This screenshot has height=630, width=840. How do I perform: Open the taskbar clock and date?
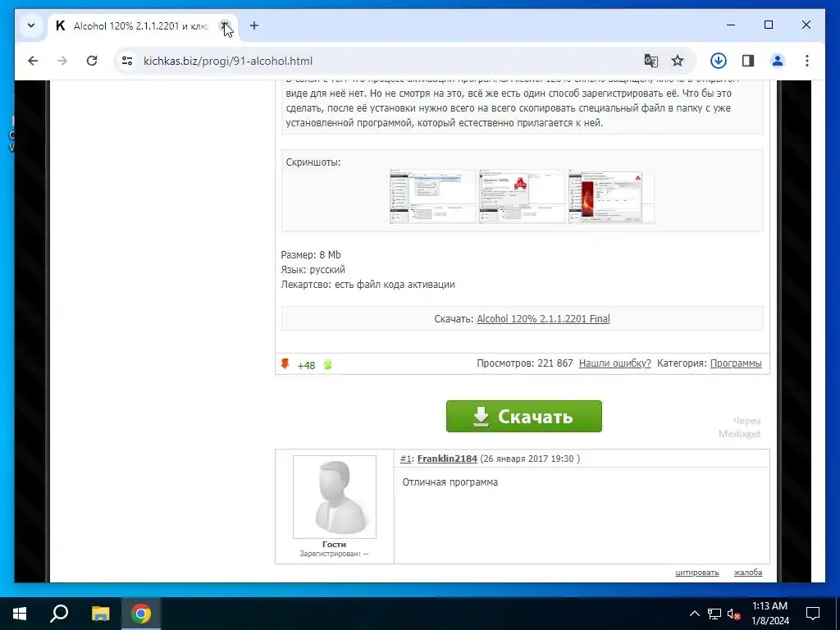pos(769,614)
